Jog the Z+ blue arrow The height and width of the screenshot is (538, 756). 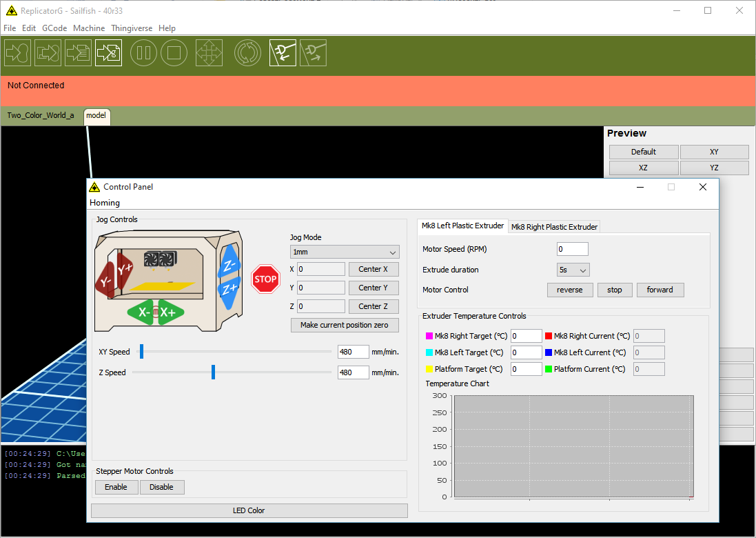pos(229,291)
